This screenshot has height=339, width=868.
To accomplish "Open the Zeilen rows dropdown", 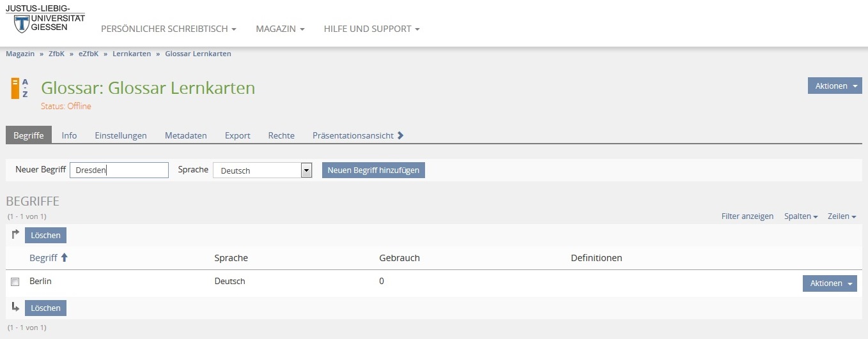I will click(x=842, y=216).
